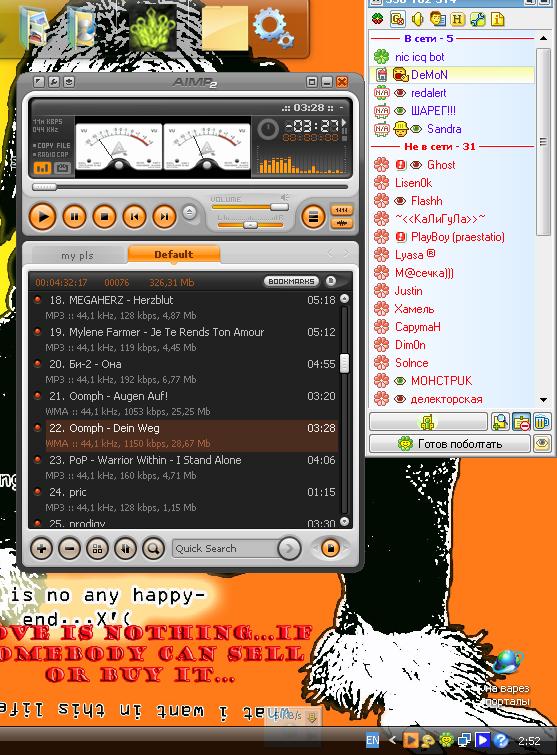This screenshot has width=557, height=755.
Task: Open ICQ settings wrench icon in toolbar
Action: (x=477, y=19)
